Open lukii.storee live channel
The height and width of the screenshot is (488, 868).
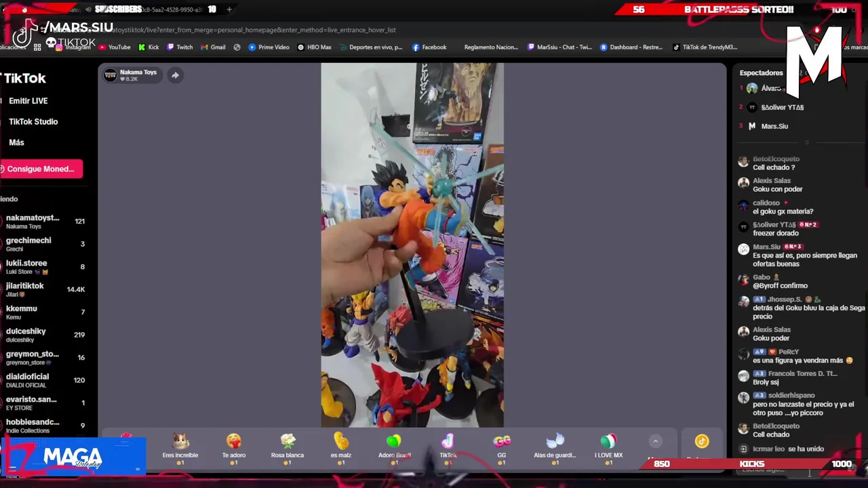point(45,267)
